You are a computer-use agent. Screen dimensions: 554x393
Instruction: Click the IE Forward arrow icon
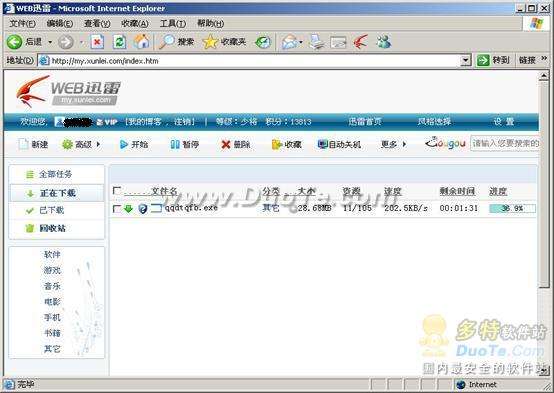click(x=66, y=42)
